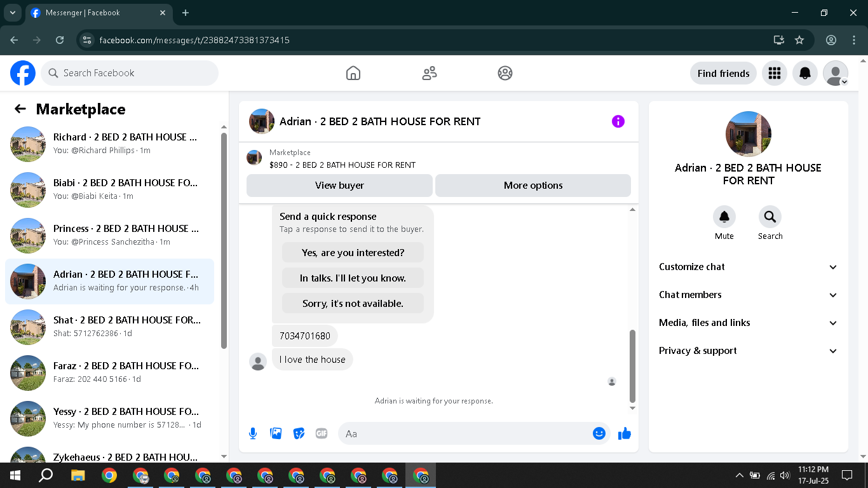Viewport: 868px width, 488px height.
Task: Open Faraz's conversation
Action: pos(109,373)
